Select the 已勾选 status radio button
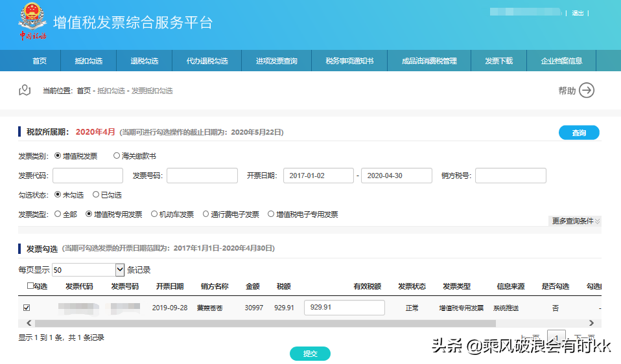 96,194
